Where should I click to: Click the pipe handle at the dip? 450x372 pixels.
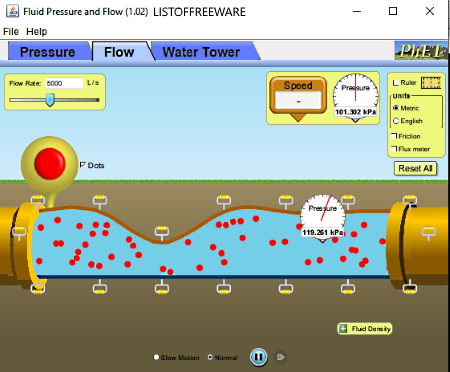click(162, 232)
